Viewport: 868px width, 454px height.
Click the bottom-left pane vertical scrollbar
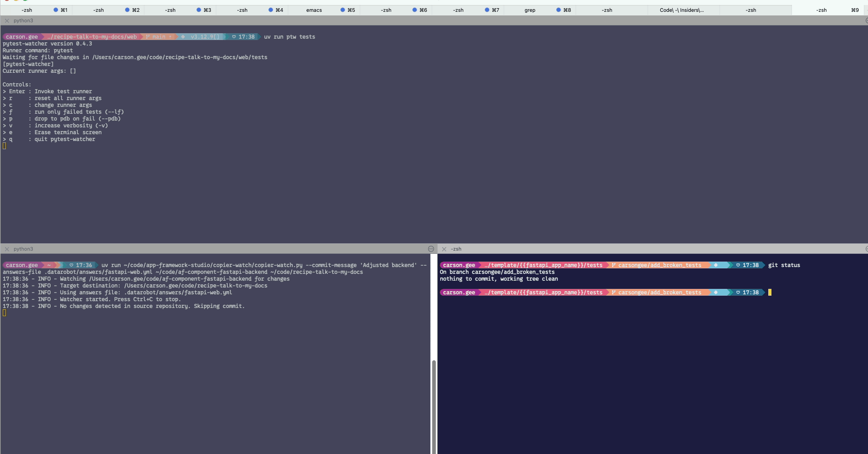(x=434, y=407)
